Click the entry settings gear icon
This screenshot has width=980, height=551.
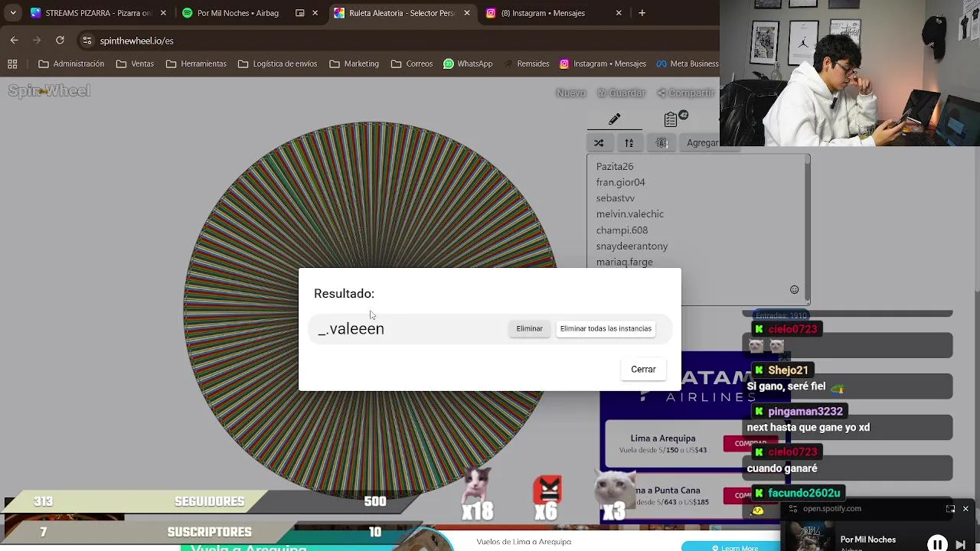661,142
